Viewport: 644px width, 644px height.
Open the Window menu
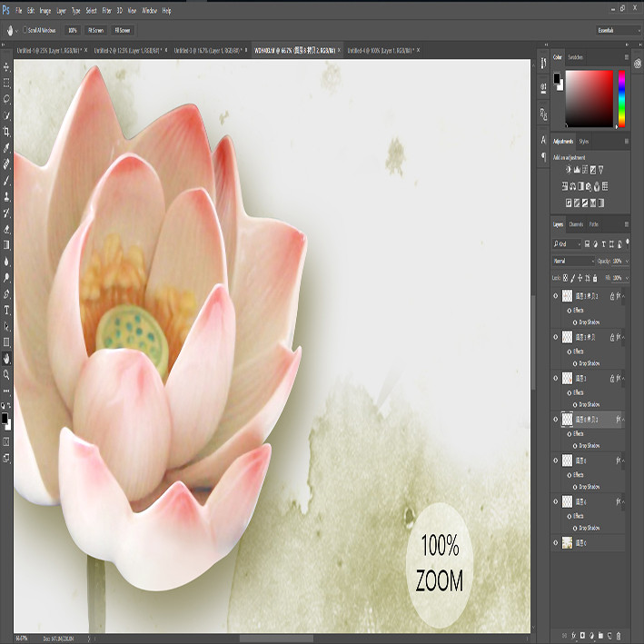[150, 11]
